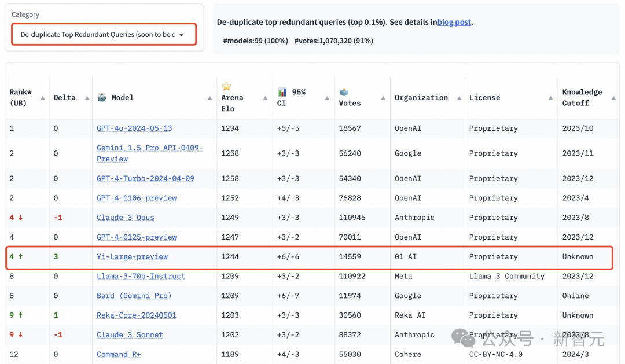Image resolution: width=625 pixels, height=364 pixels.
Task: Click the votes value 76828
Action: (x=350, y=198)
